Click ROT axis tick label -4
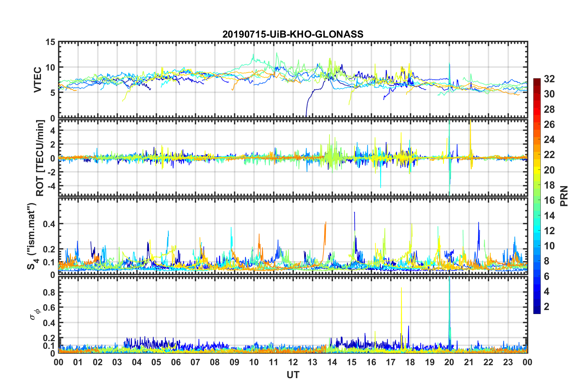Image resolution: width=586 pixels, height=392 pixels. click(51, 186)
